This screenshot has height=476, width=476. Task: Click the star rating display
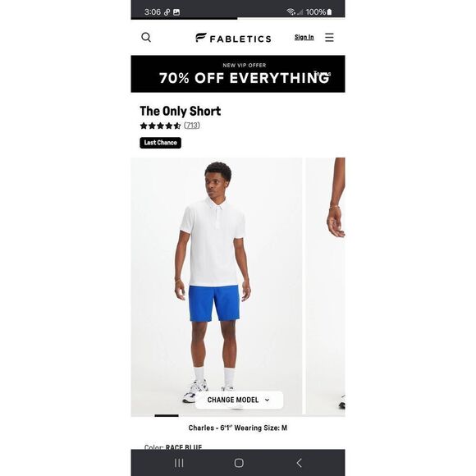(x=160, y=126)
